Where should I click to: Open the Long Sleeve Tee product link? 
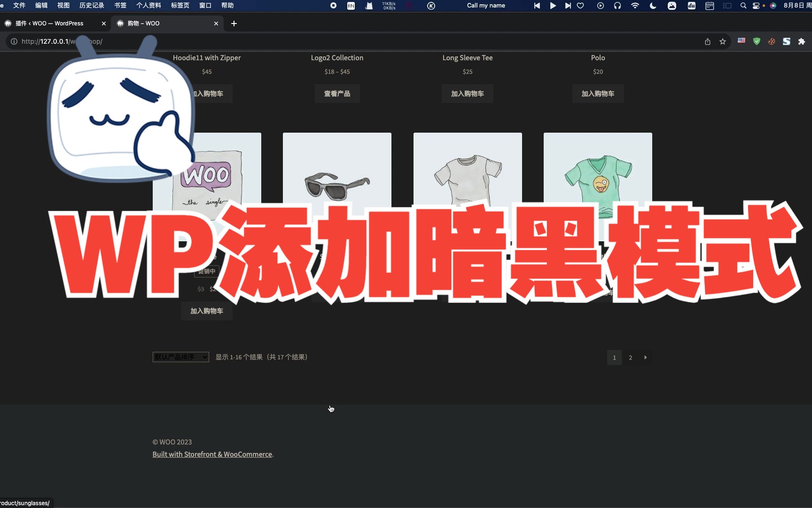click(x=468, y=58)
